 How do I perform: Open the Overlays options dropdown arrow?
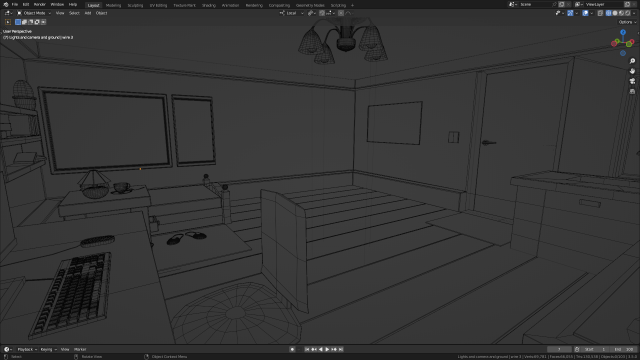tap(592, 13)
